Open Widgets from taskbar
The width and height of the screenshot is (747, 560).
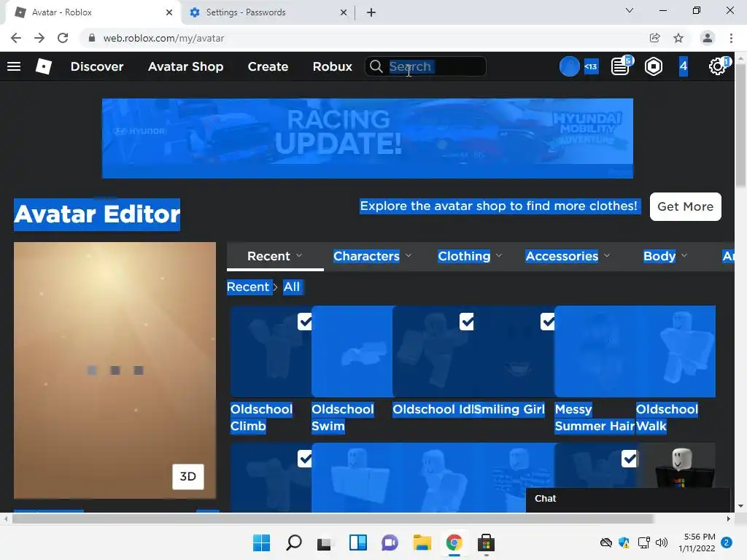click(x=357, y=542)
